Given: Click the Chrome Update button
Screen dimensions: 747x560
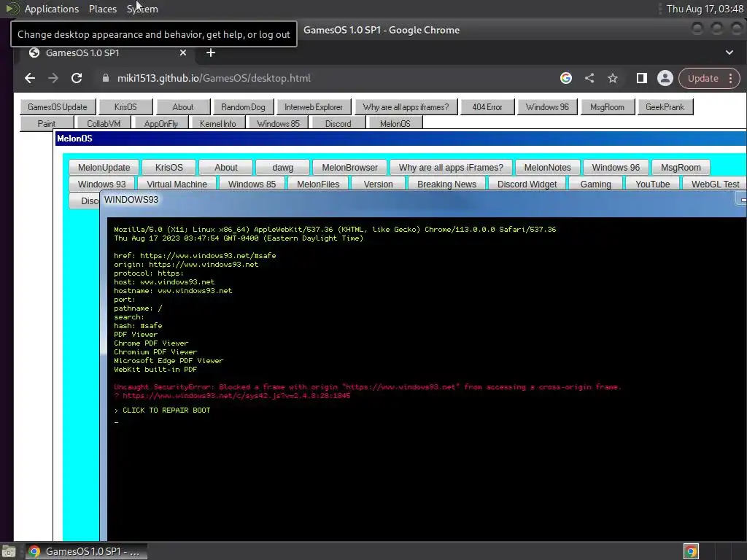Looking at the screenshot, I should click(703, 78).
